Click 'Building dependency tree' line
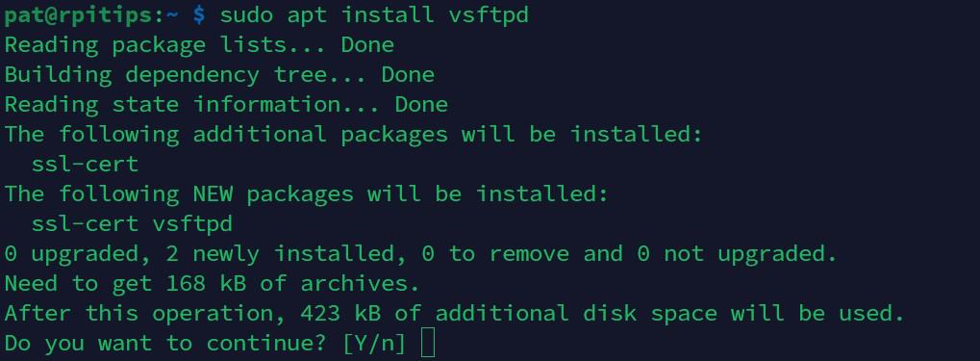Viewport: 980px width, 361px height. click(x=219, y=75)
